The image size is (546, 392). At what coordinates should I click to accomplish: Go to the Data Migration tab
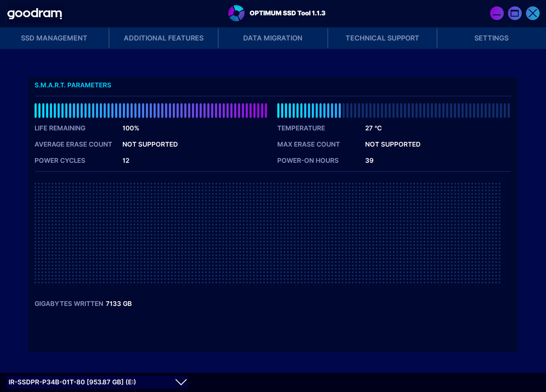pyautogui.click(x=273, y=38)
